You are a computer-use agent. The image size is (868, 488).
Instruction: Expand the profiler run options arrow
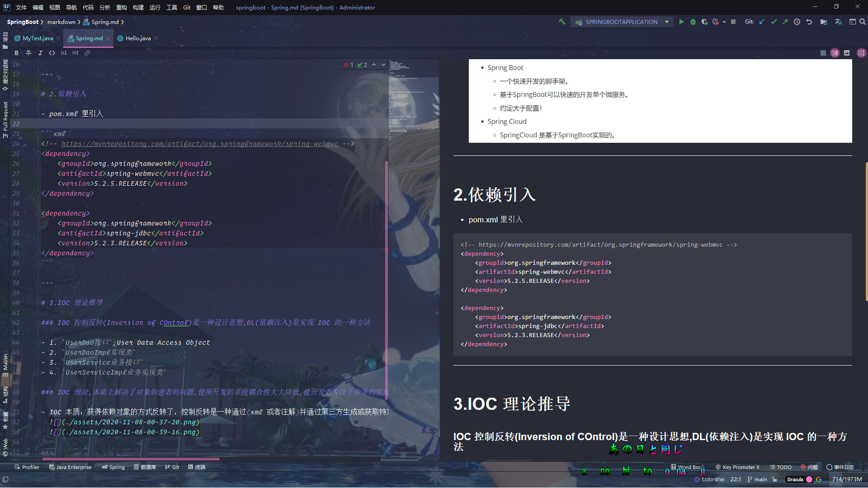pos(724,22)
